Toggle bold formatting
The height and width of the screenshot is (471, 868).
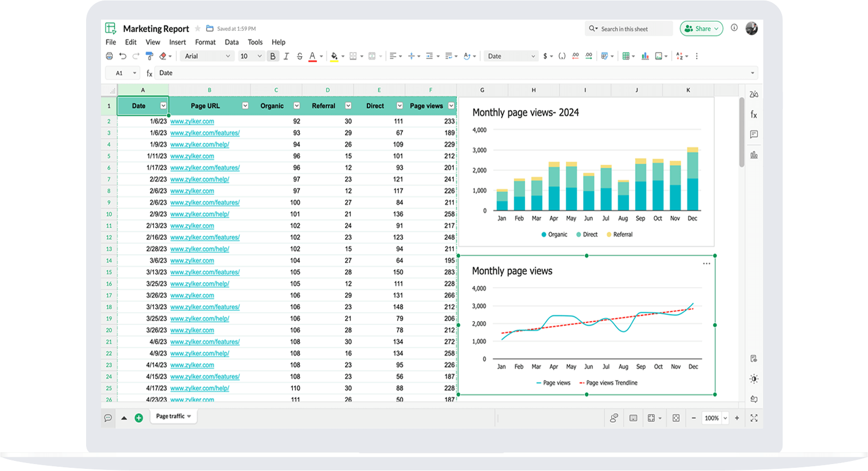click(273, 56)
